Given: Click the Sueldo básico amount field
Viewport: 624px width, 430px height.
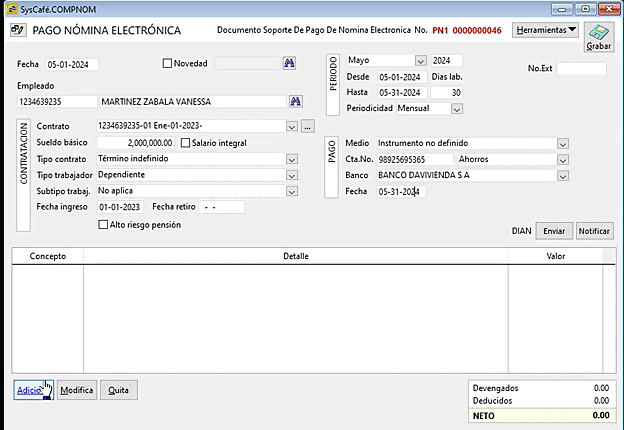Looking at the screenshot, I should coord(136,143).
